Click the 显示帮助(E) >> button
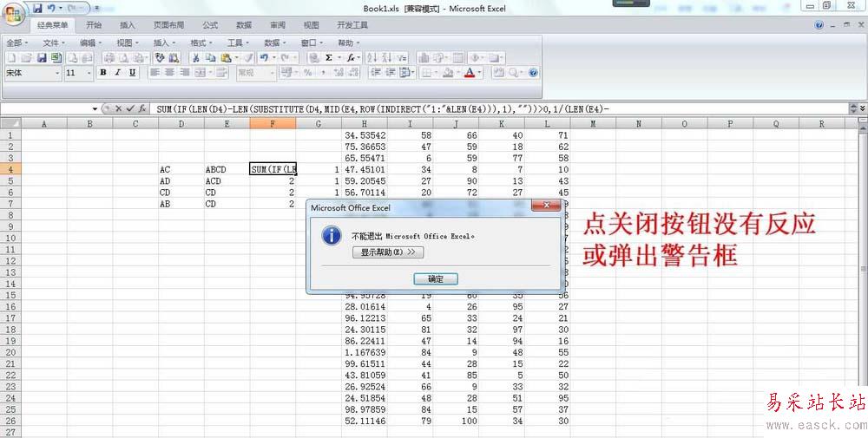 click(388, 252)
